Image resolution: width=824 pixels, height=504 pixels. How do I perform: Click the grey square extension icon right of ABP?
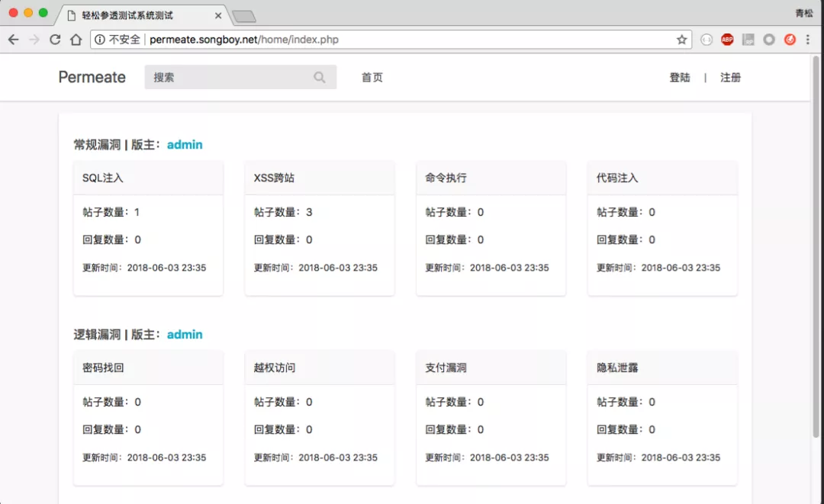click(x=748, y=40)
